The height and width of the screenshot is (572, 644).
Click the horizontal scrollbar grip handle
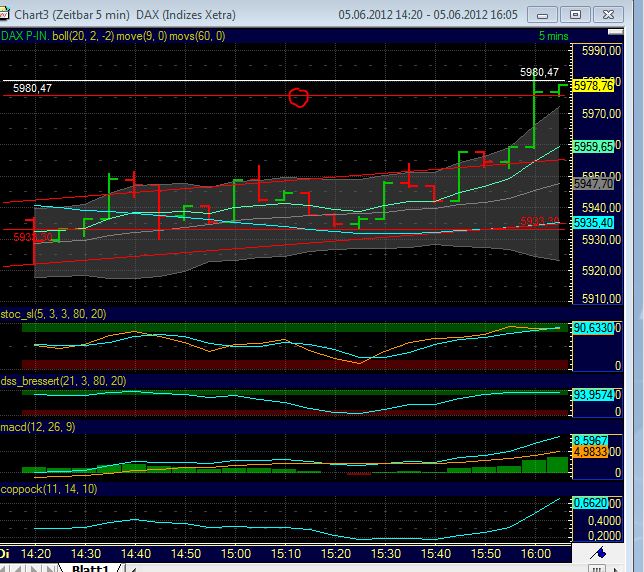(597, 569)
